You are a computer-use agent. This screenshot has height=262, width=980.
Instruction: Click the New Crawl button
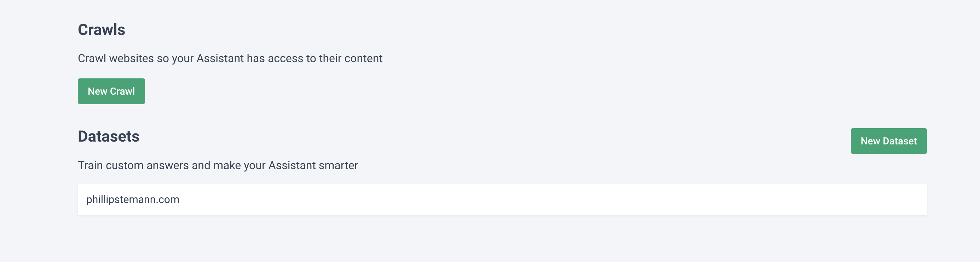coord(111,91)
